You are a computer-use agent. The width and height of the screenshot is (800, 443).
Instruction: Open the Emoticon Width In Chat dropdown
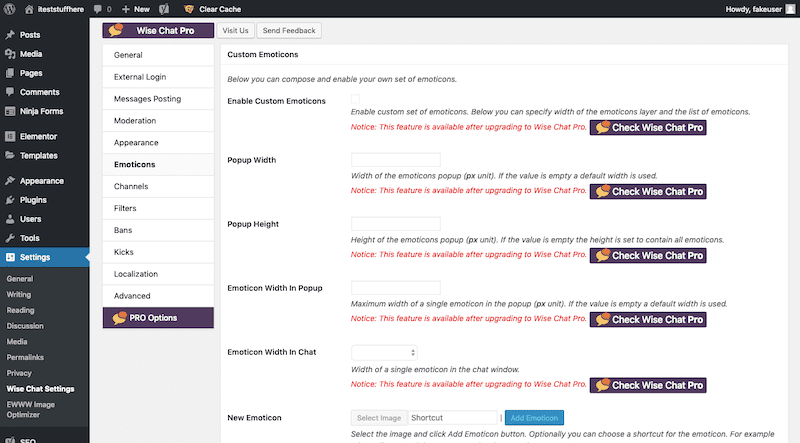tap(384, 352)
